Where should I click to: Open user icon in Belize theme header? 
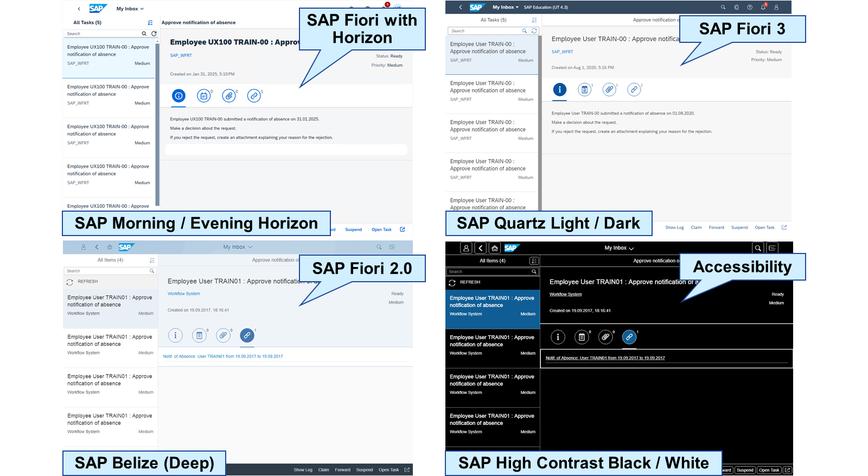[x=84, y=247]
